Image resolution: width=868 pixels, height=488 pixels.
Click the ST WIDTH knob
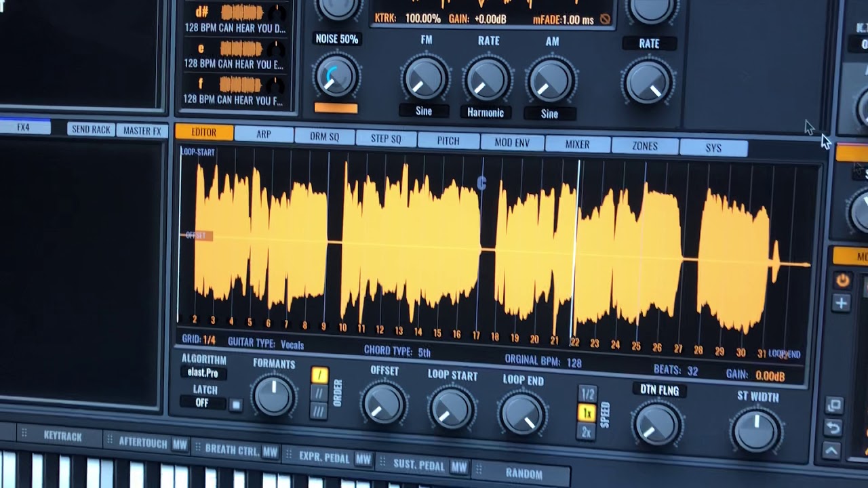pyautogui.click(x=755, y=432)
